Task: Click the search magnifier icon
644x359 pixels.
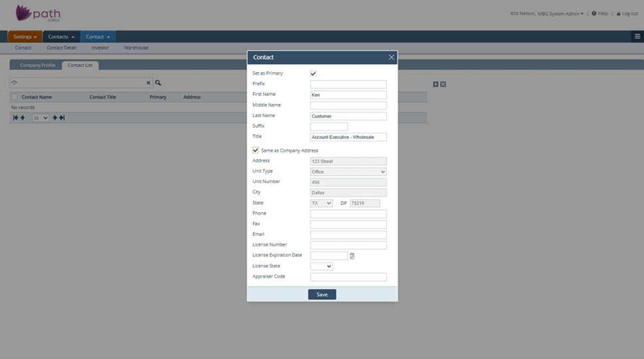Action: tap(159, 83)
